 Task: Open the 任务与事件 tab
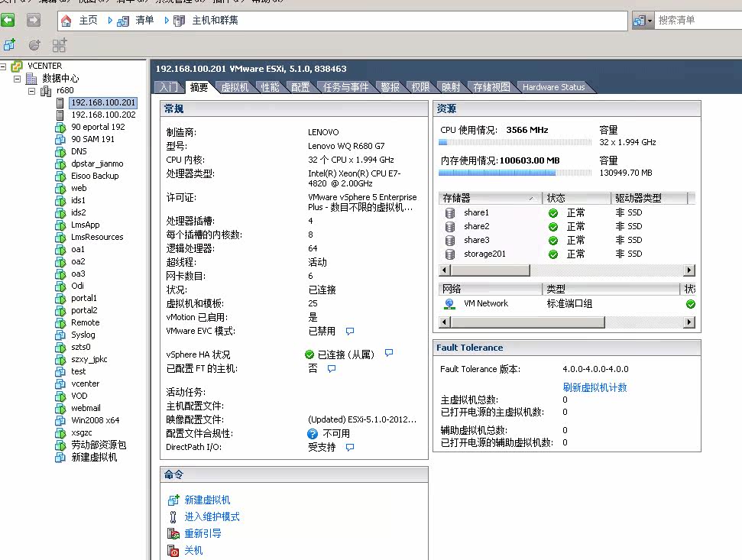(345, 87)
